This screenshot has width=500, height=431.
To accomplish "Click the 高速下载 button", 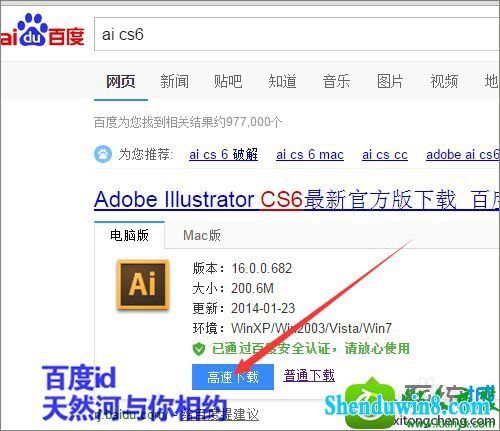I will [x=233, y=377].
